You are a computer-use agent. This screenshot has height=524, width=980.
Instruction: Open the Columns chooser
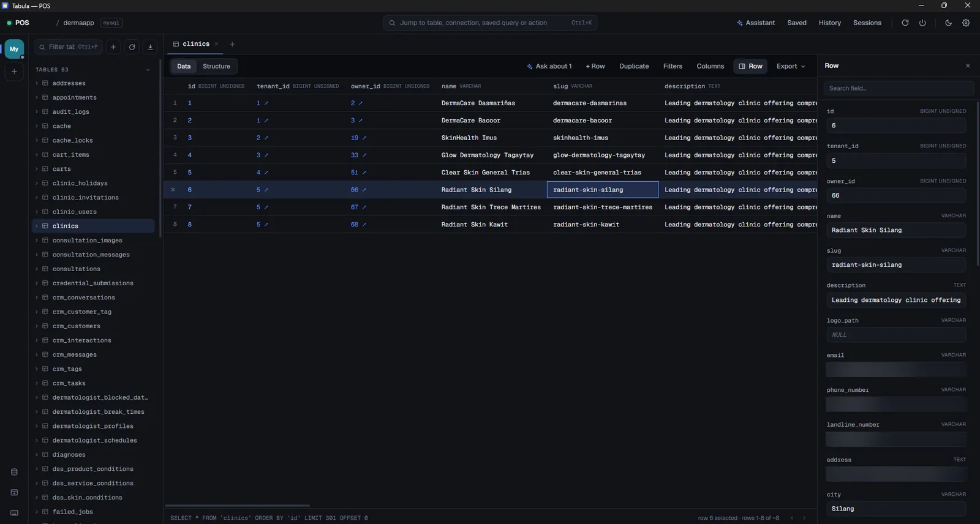(710, 66)
